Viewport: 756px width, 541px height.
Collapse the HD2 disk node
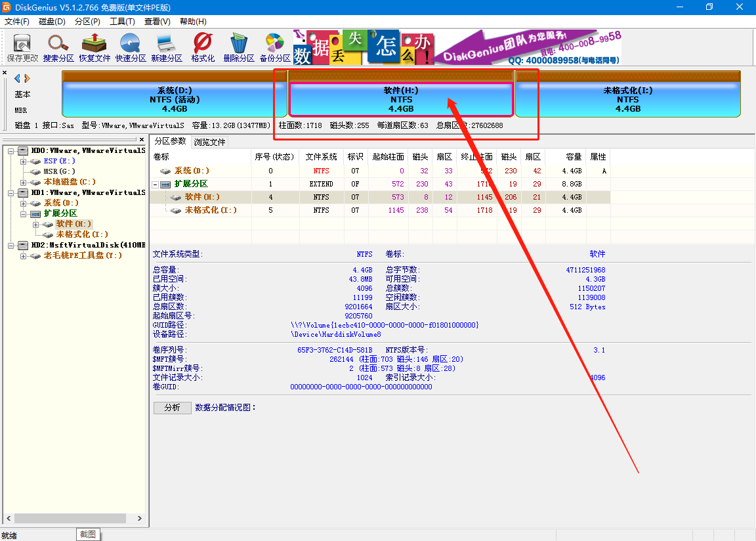click(11, 246)
